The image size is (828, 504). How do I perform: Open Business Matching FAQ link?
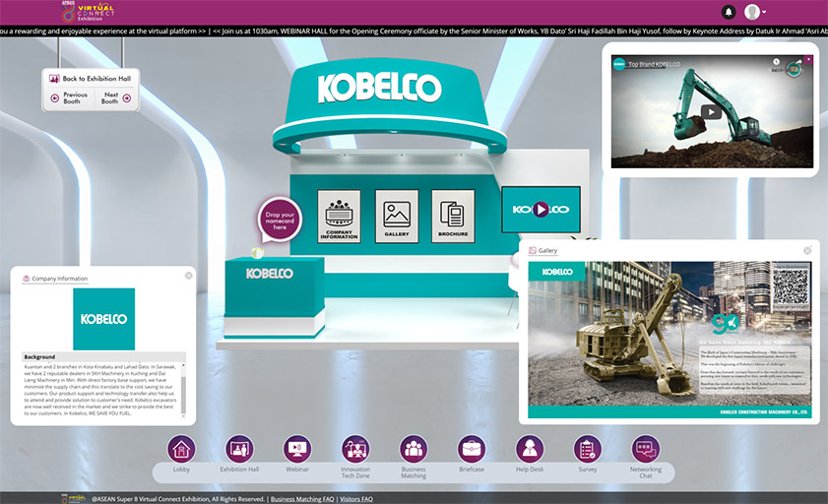pyautogui.click(x=302, y=499)
